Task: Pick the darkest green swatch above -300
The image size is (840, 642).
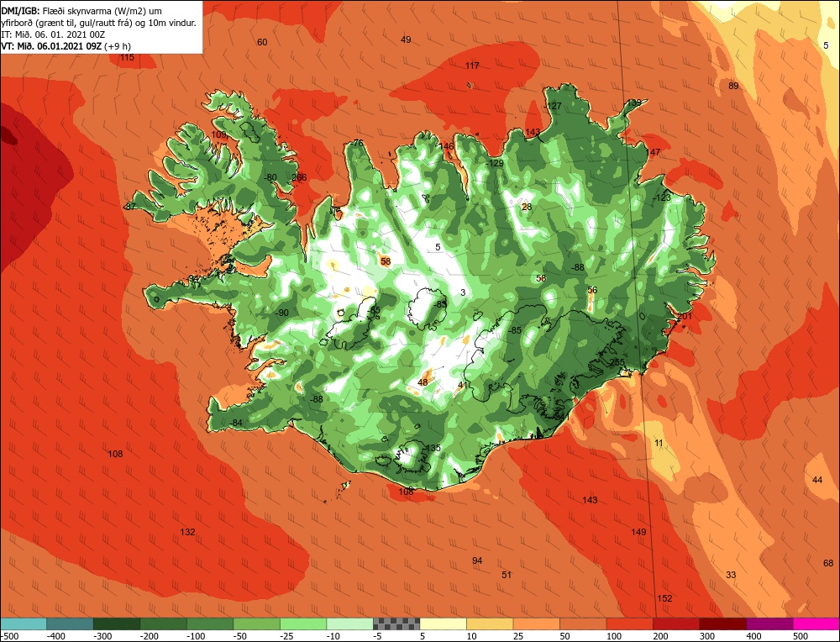Action: click(116, 624)
